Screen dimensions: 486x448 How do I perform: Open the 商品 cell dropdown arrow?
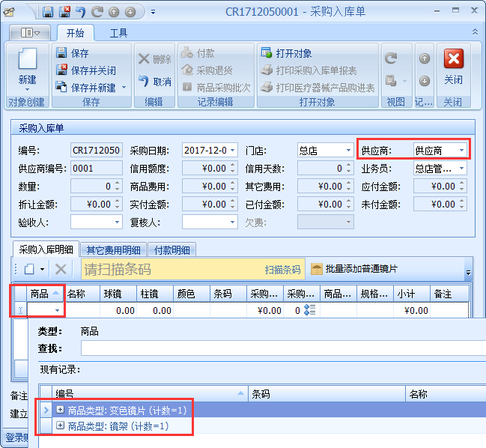57,310
